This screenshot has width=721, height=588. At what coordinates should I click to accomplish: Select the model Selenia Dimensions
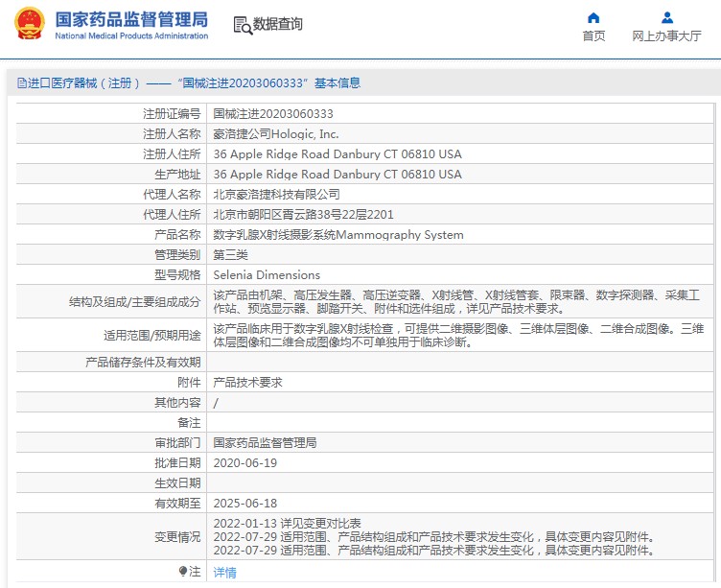click(267, 275)
